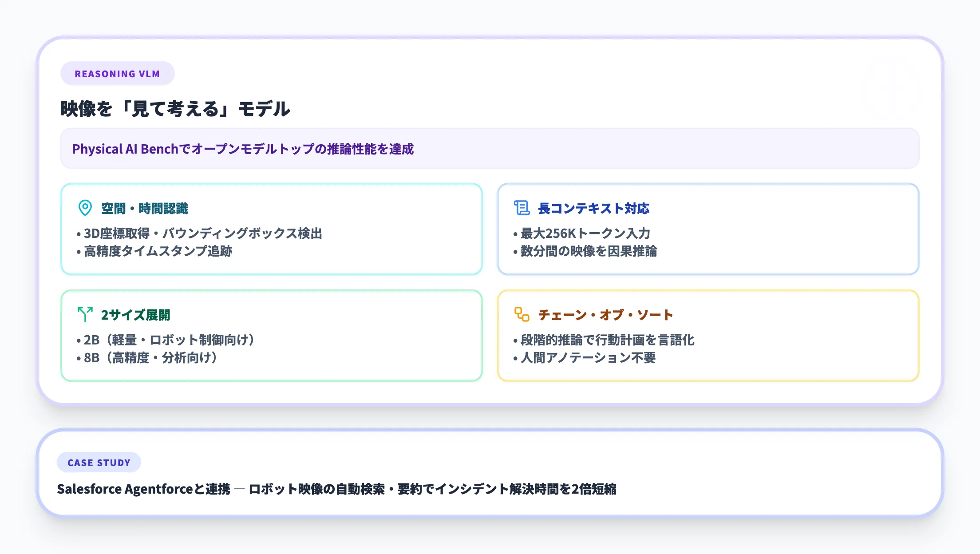980x554 pixels.
Task: Click the location pin icon beside 空間・時間認識
Action: click(85, 208)
